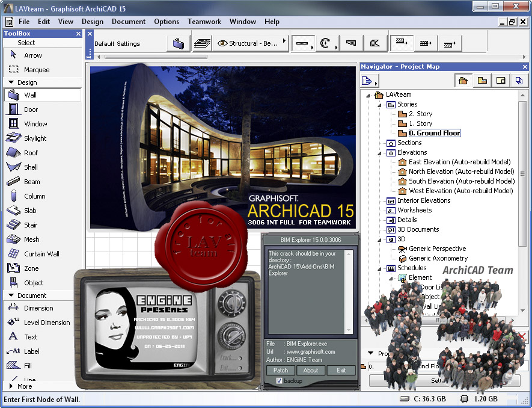Close the ToolBox panel

[78, 34]
